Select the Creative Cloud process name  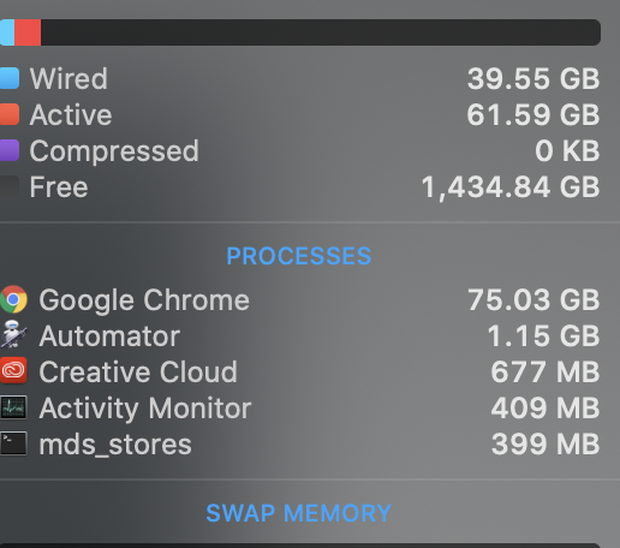pyautogui.click(x=138, y=372)
